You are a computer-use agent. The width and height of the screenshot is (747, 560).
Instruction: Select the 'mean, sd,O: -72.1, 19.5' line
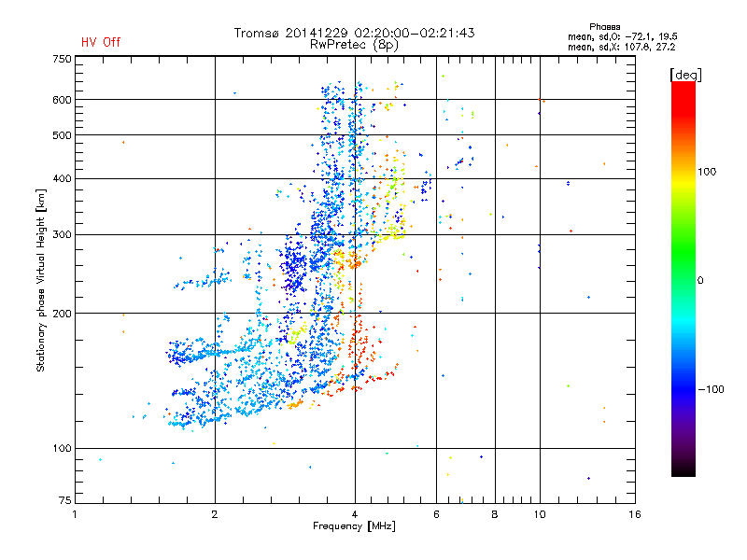622,36
